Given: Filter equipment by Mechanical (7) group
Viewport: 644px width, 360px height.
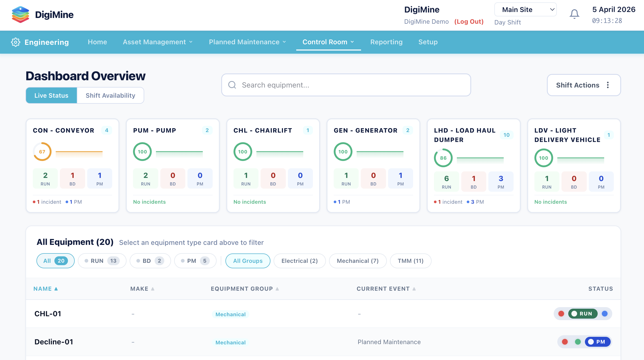Looking at the screenshot, I should [x=358, y=261].
